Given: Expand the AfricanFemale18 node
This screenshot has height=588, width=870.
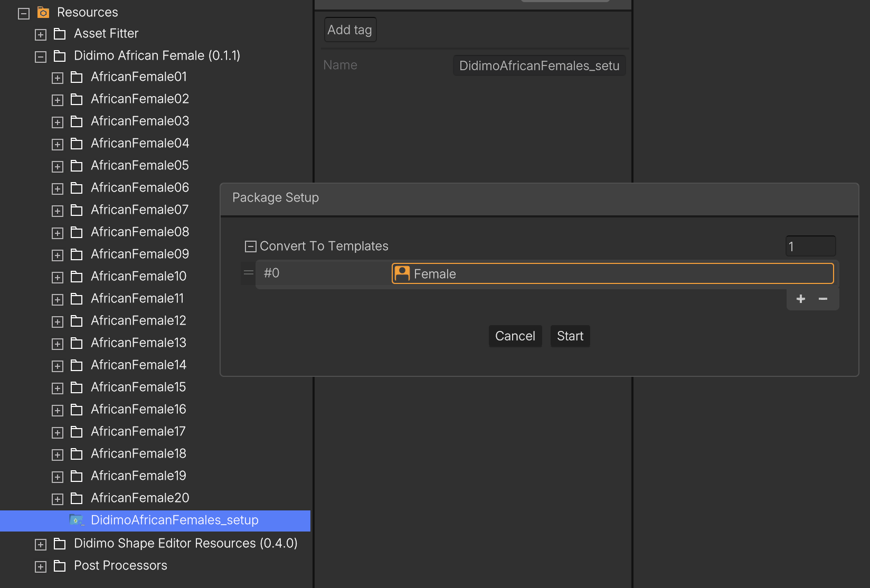Looking at the screenshot, I should tap(58, 455).
